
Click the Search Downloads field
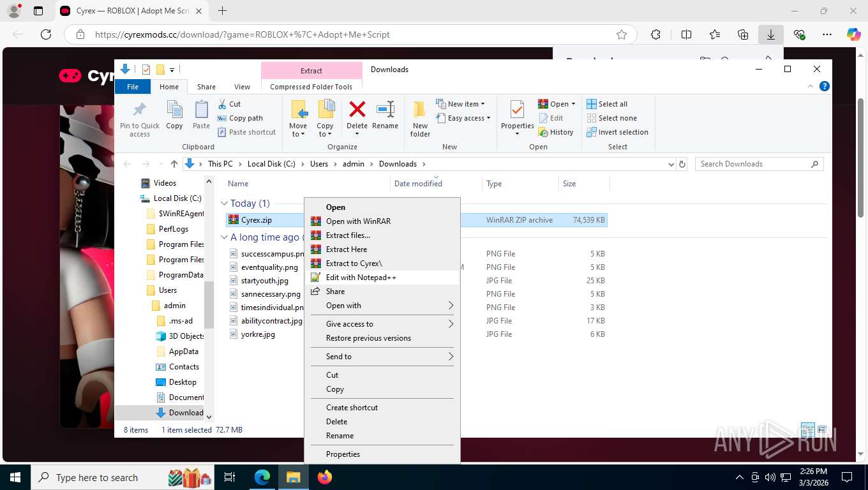click(x=759, y=164)
